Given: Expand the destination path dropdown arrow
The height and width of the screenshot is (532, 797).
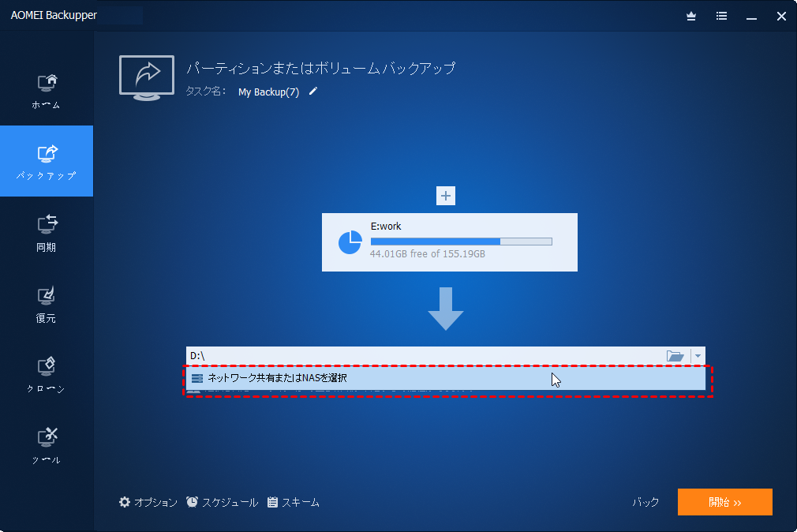Looking at the screenshot, I should [x=698, y=356].
